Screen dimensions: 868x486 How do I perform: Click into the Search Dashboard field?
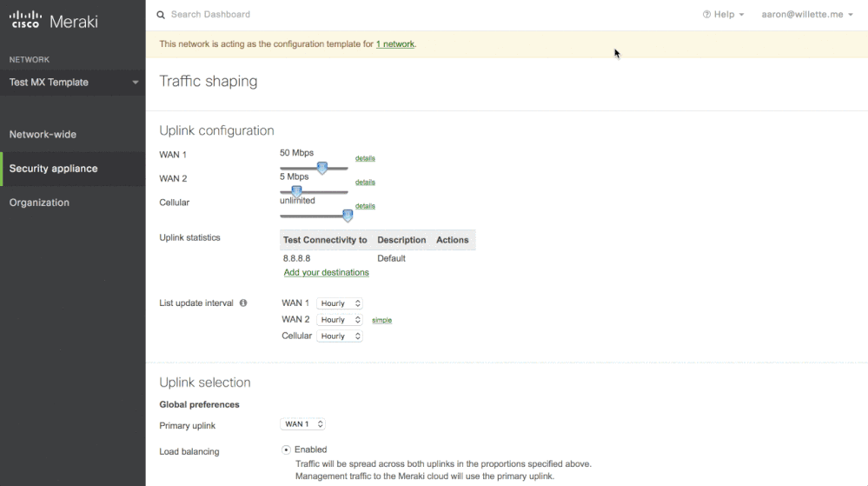[x=348, y=15]
